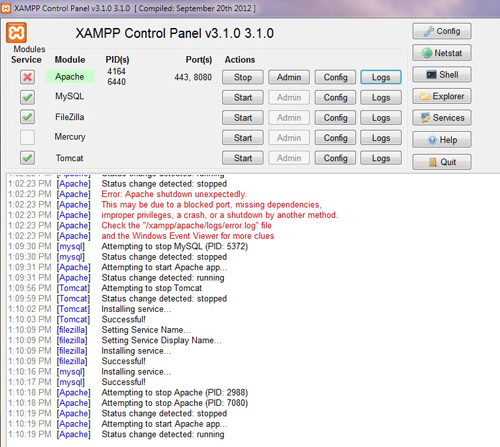
Task: Click the FileZilla module name
Action: click(69, 117)
